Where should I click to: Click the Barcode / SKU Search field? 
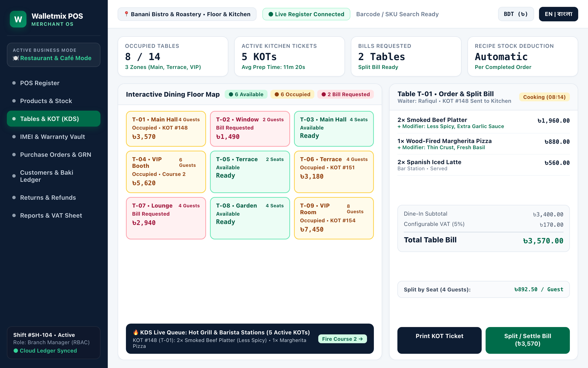[397, 14]
